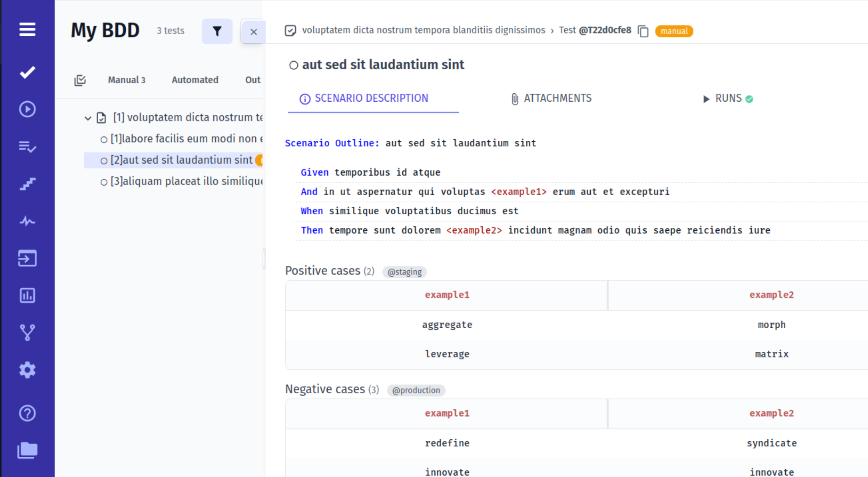Screen dimensions: 868x477
Task: Click the @staging tag on Positive cases
Action: click(404, 271)
